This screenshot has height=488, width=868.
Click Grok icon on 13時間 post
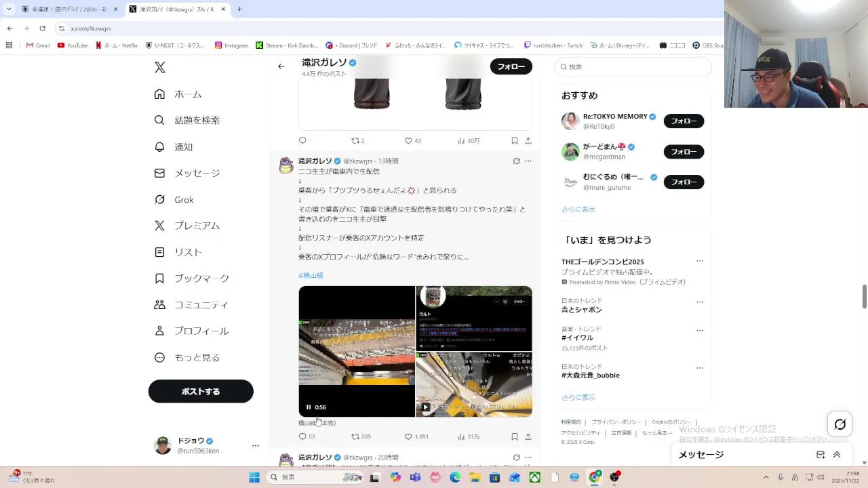coord(516,161)
